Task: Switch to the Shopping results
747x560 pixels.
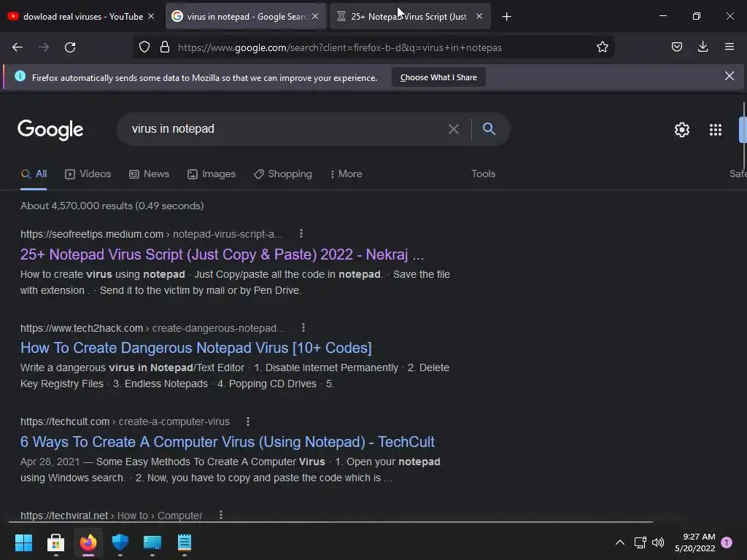Action: pos(283,174)
